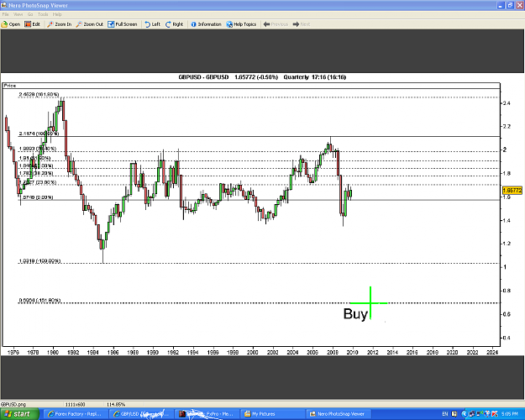This screenshot has width=525, height=420.
Task: Click GBPUSD.png filename in status bar
Action: 13,404
